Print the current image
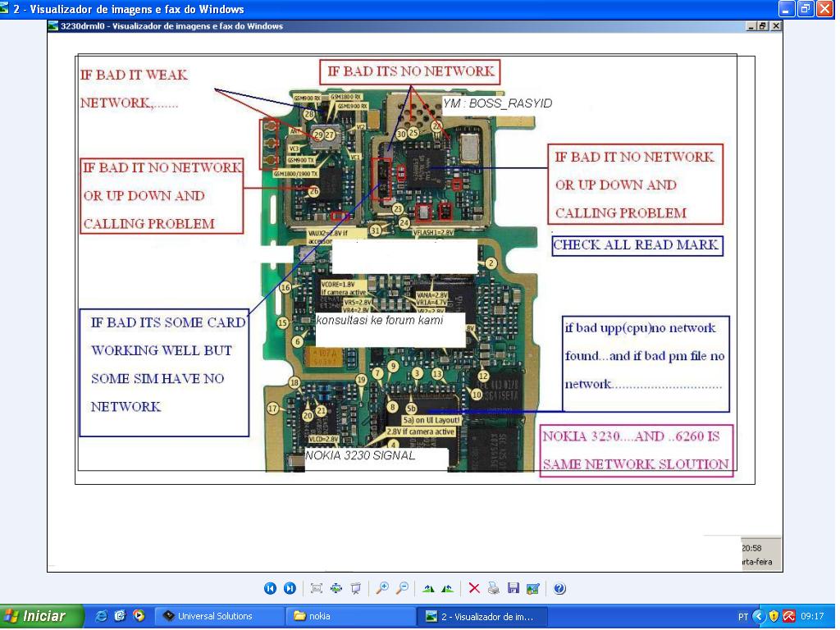The height and width of the screenshot is (630, 840). coord(493,588)
